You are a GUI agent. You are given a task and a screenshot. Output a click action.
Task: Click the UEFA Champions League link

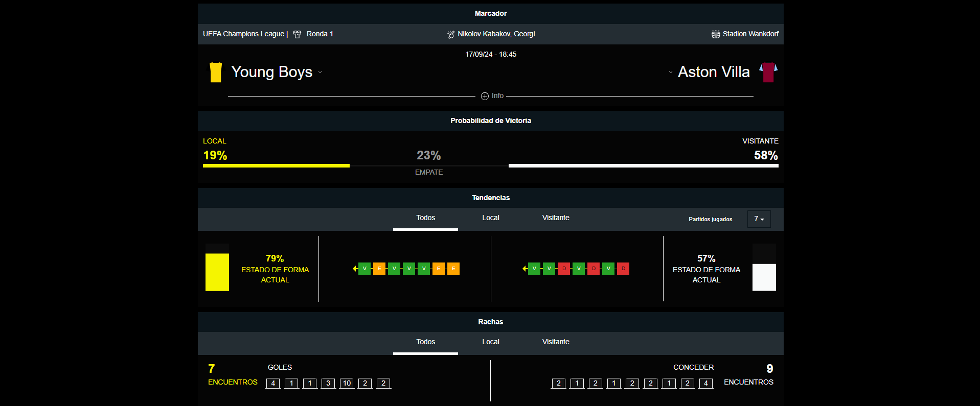(243, 34)
